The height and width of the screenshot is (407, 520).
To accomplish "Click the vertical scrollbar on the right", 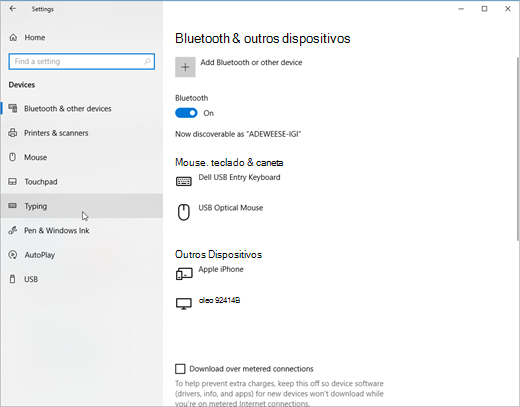I will click(x=518, y=148).
